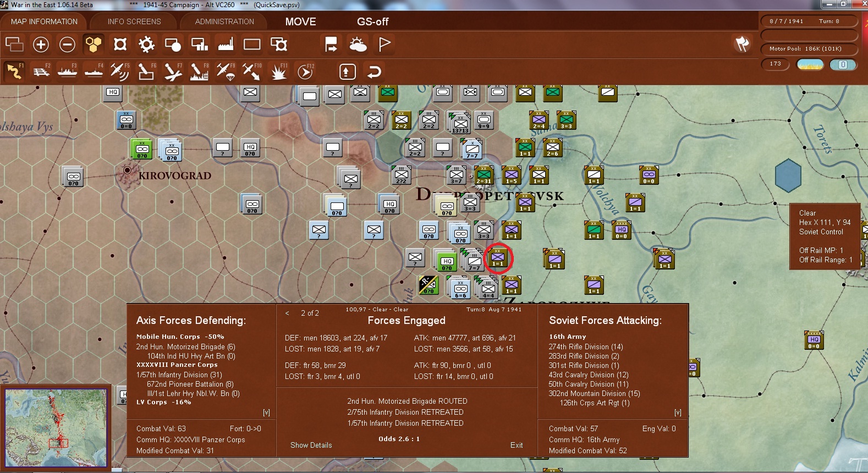This screenshot has width=868, height=473.
Task: Expand Soviet Forces Attacking list
Action: pyautogui.click(x=678, y=413)
